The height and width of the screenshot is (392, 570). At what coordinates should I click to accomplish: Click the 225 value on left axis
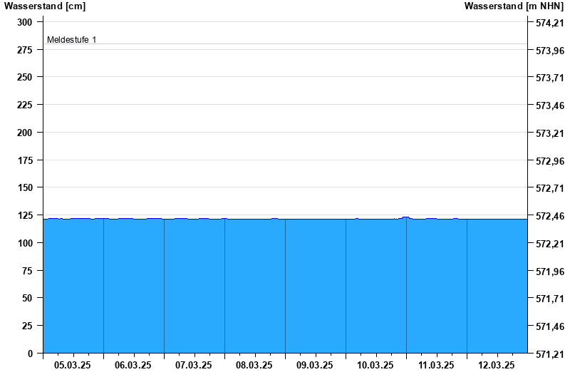click(25, 105)
